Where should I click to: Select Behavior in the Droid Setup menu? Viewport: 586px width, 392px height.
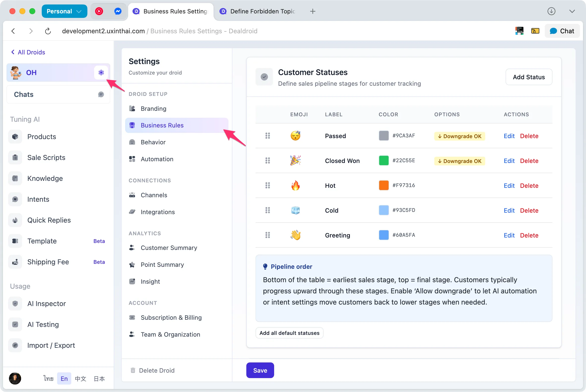153,142
